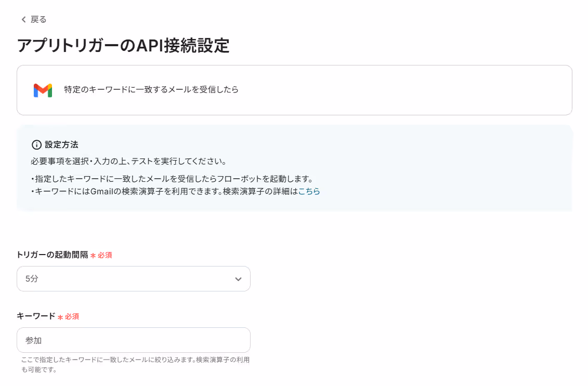The height and width of the screenshot is (386, 588).
Task: Click the helper text below the キーワード field
Action: (x=135, y=365)
